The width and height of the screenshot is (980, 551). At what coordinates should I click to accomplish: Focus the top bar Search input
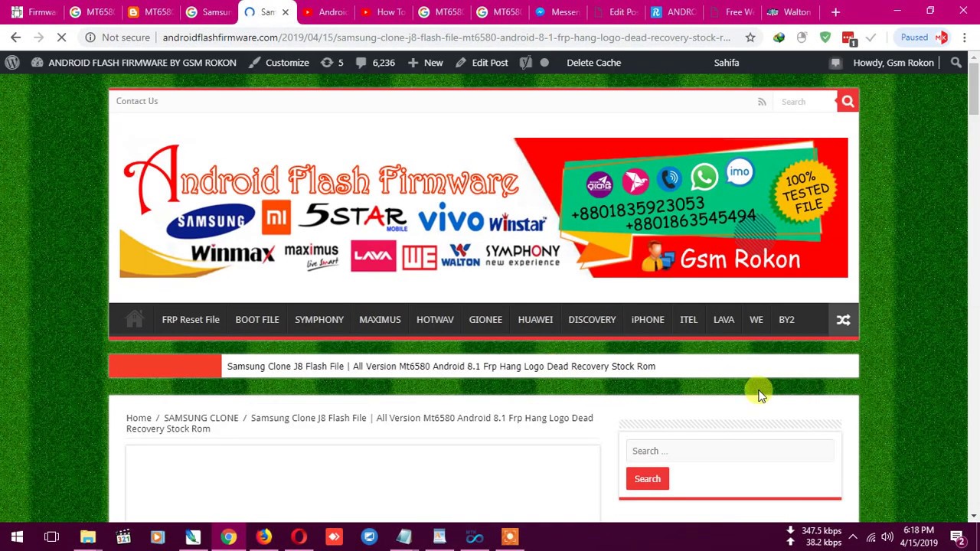tap(804, 101)
